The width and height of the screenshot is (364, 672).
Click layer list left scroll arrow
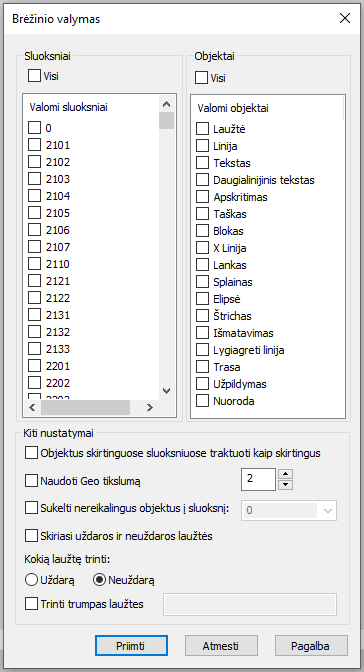coord(32,408)
